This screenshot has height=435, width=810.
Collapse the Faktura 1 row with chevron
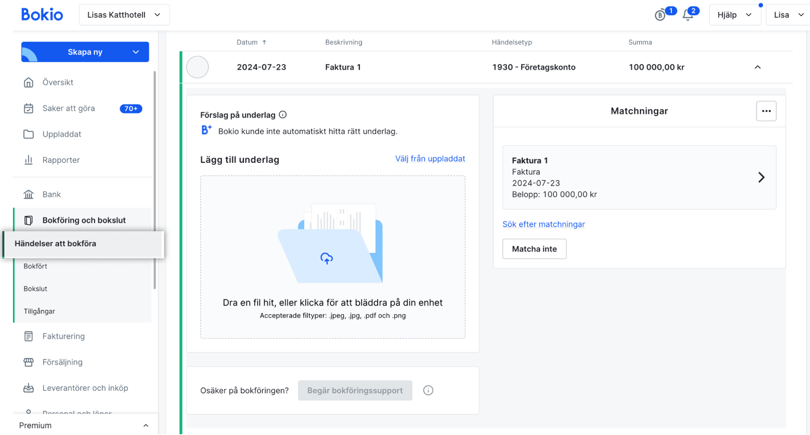point(757,67)
